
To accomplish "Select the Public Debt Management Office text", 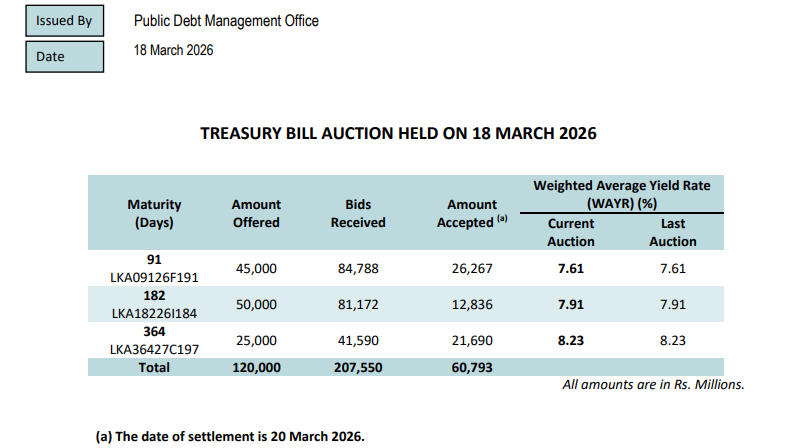I will point(227,21).
